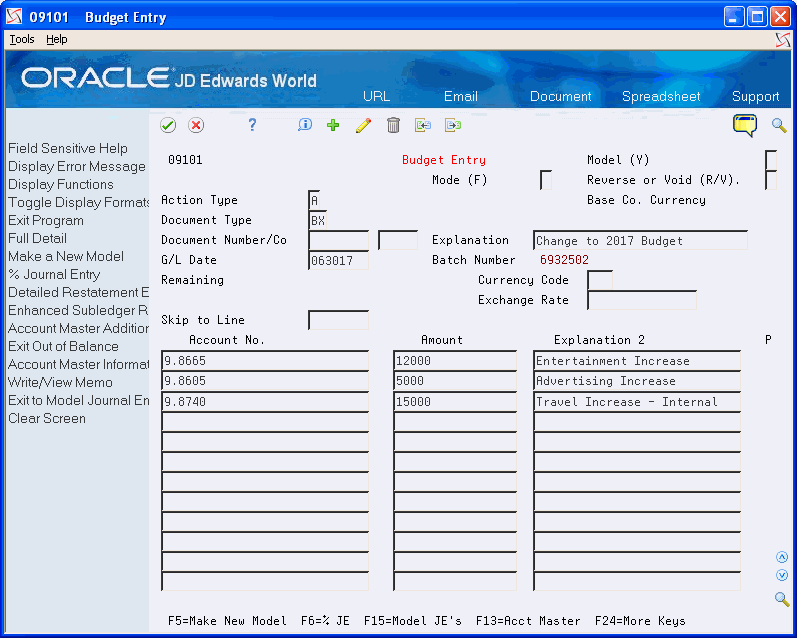Click the pencil Change icon
Viewport: 797px width, 638px height.
(363, 125)
